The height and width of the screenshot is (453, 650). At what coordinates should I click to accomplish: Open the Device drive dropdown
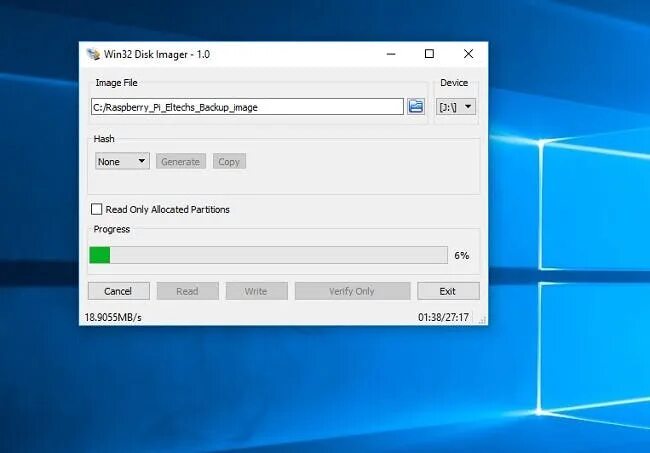click(456, 107)
